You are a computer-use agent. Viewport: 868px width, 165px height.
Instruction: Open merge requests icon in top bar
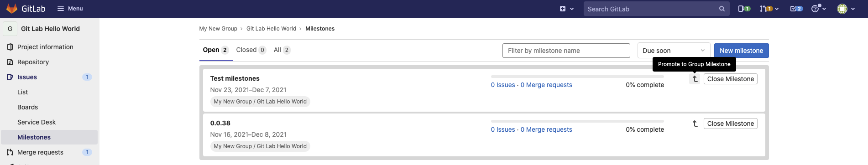click(769, 9)
